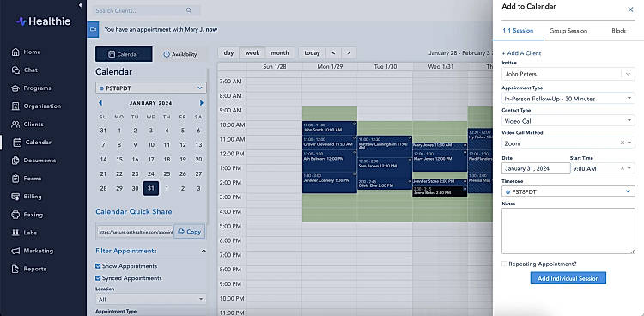644x316 pixels.
Task: Open Location All dropdown
Action: [x=151, y=299]
